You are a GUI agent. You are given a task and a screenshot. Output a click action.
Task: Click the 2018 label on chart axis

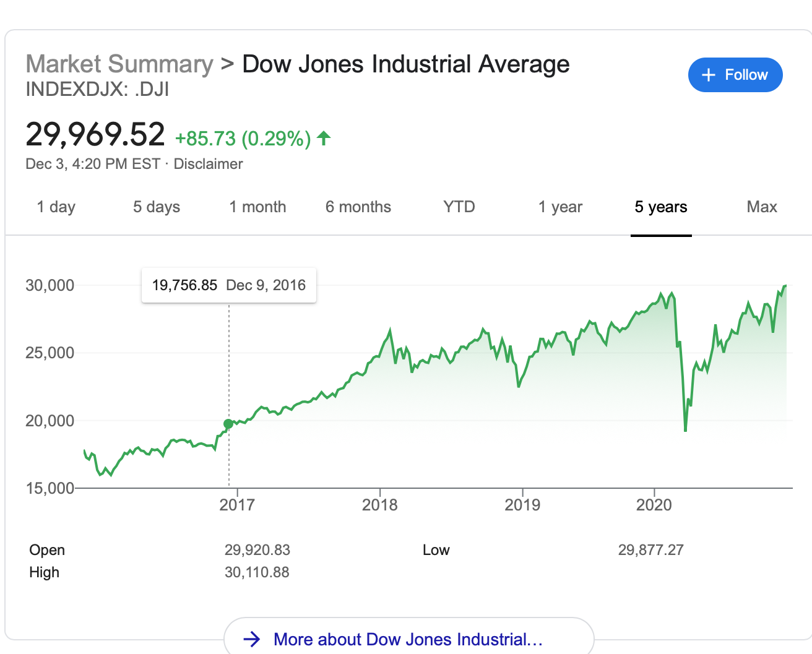pos(380,505)
